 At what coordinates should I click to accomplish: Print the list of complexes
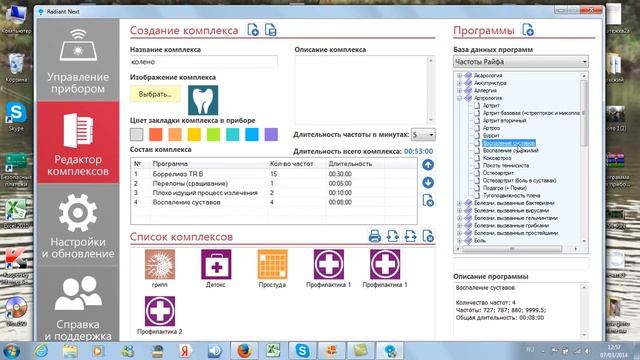pos(375,236)
